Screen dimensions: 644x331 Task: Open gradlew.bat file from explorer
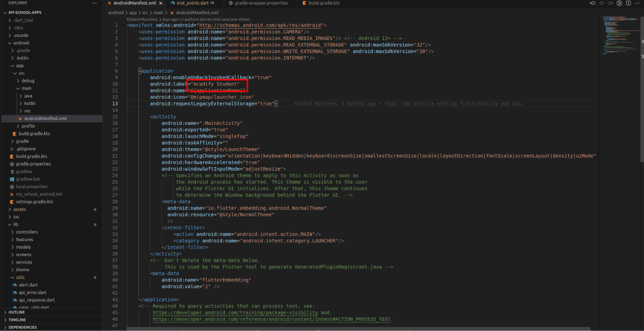point(28,179)
